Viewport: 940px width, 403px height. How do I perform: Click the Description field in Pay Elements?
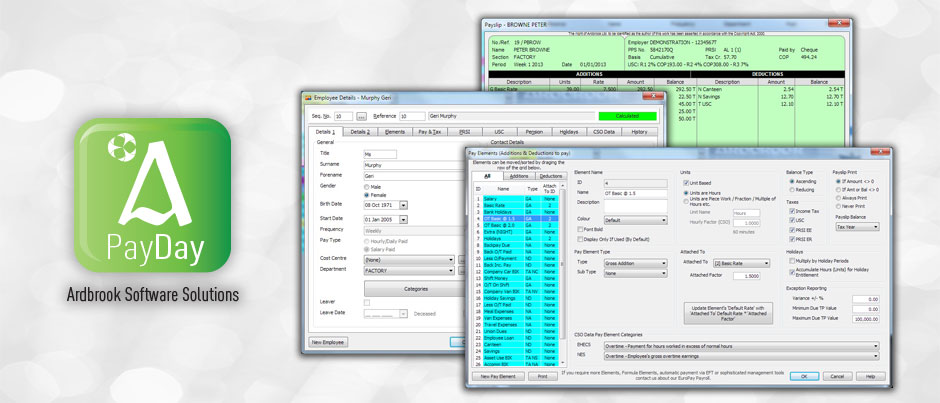tap(635, 206)
